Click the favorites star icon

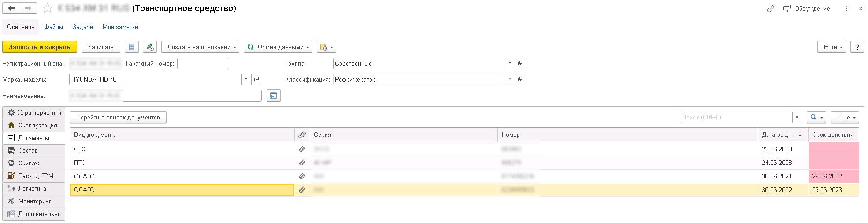click(x=47, y=8)
